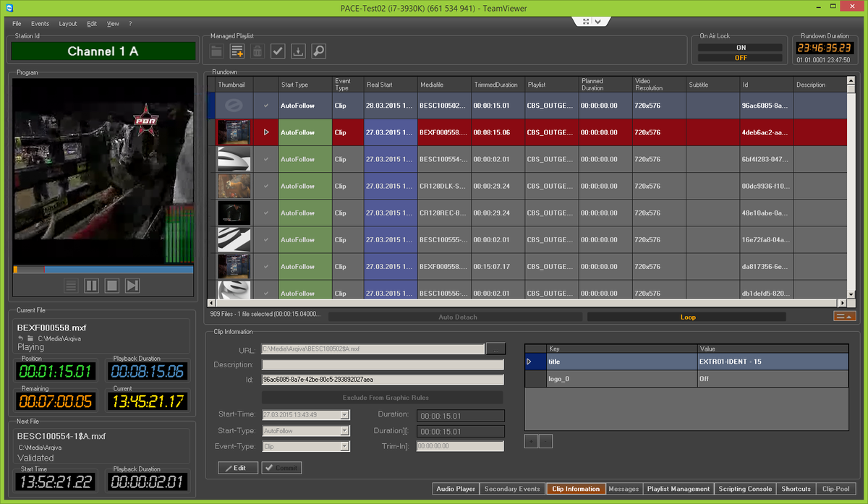Click the Id input field
Screen dimensions: 868x504
tap(383, 379)
